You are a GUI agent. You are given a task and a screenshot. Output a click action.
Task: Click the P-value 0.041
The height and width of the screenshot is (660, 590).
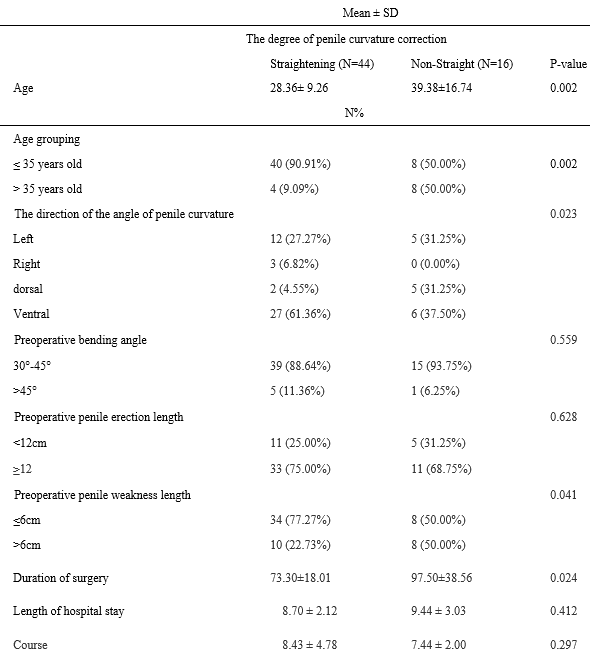[563, 495]
